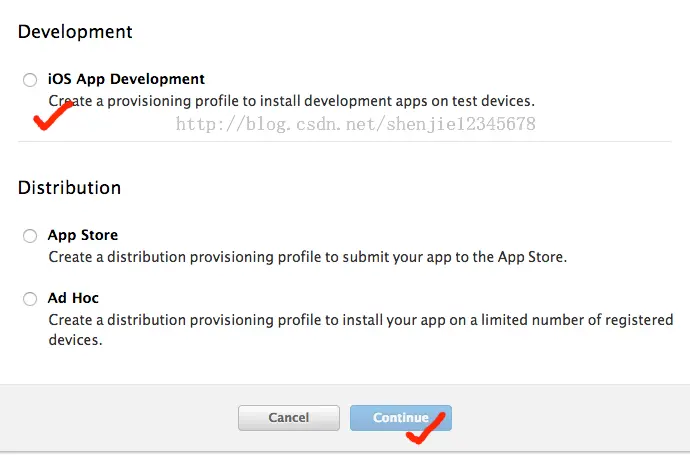The height and width of the screenshot is (463, 690).
Task: Select the iOS App Development radio button
Action: 30,80
